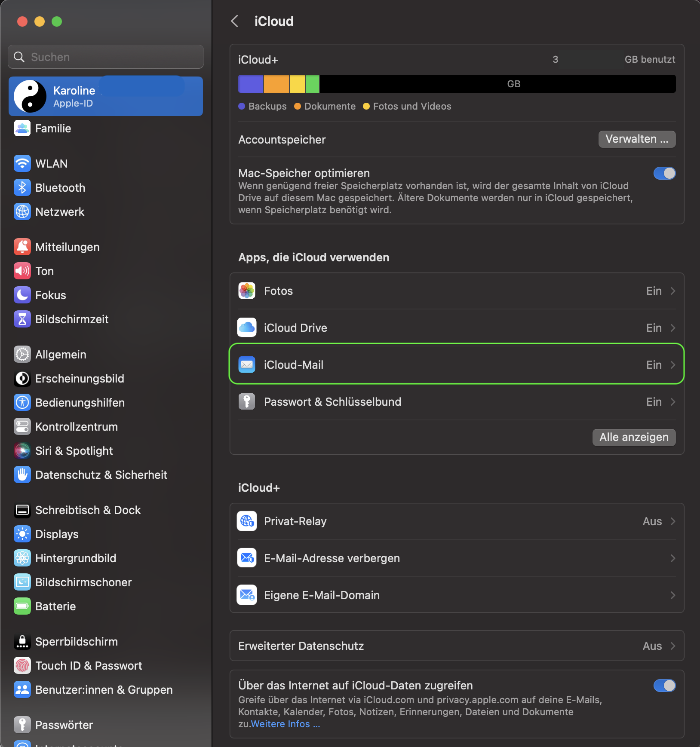The image size is (700, 747).
Task: Open Netzwerk sidebar label
Action: tap(60, 212)
